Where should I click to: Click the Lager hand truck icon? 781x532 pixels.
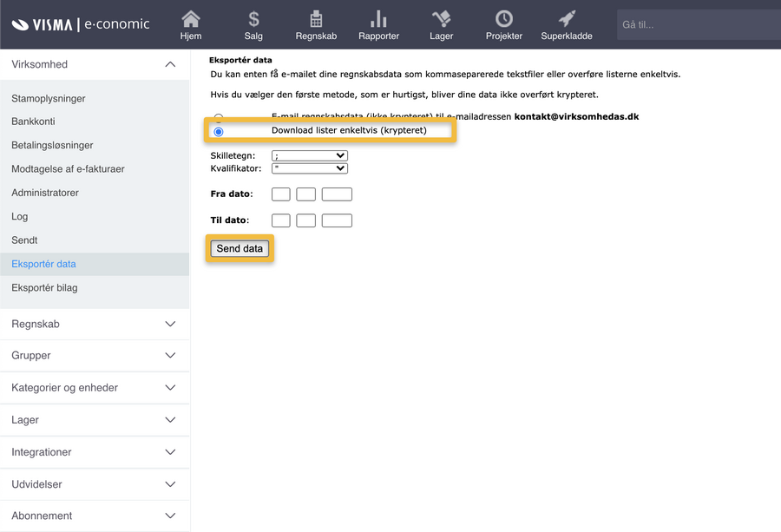pyautogui.click(x=441, y=19)
